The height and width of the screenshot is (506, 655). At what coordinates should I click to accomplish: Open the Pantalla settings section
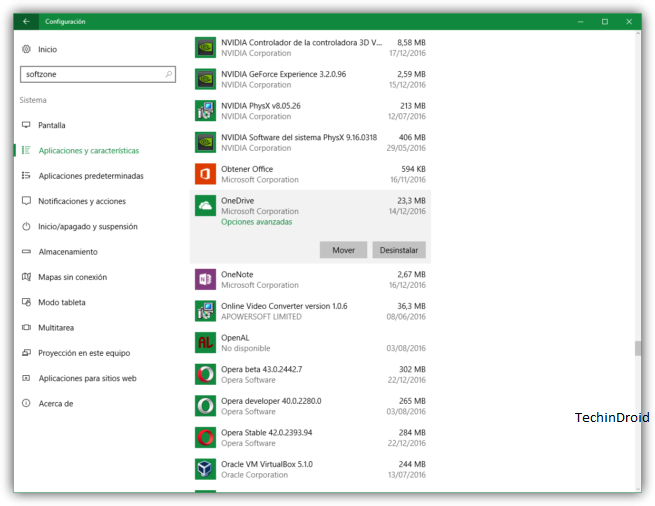[x=52, y=125]
